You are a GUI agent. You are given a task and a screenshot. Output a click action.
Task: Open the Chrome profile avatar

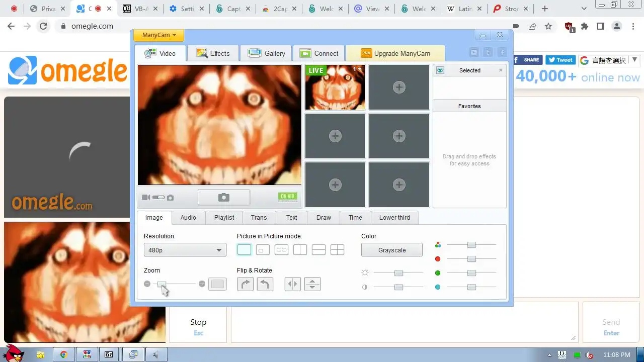617,26
